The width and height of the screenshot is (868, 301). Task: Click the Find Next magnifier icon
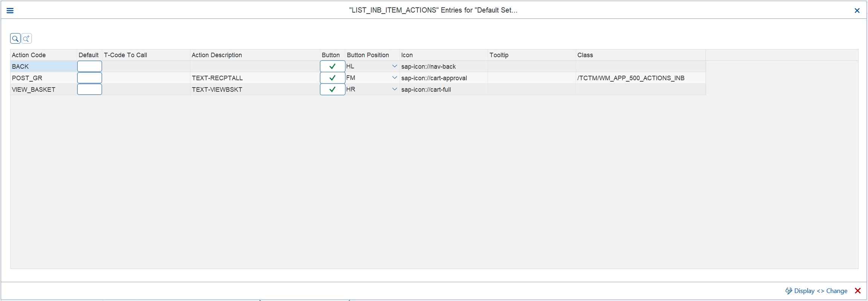point(26,38)
